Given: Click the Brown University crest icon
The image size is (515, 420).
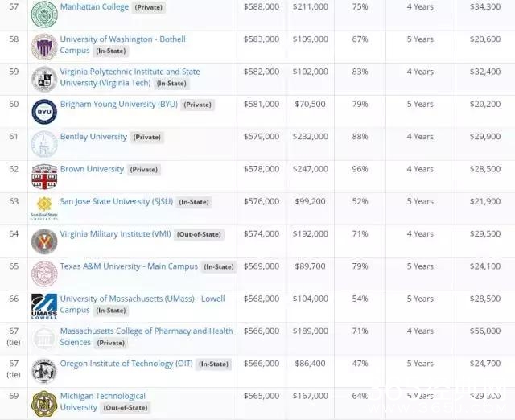Looking at the screenshot, I should [x=43, y=176].
